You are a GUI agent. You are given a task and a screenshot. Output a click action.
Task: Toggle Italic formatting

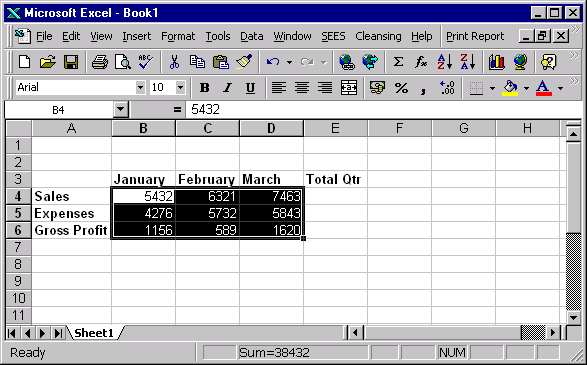point(227,88)
